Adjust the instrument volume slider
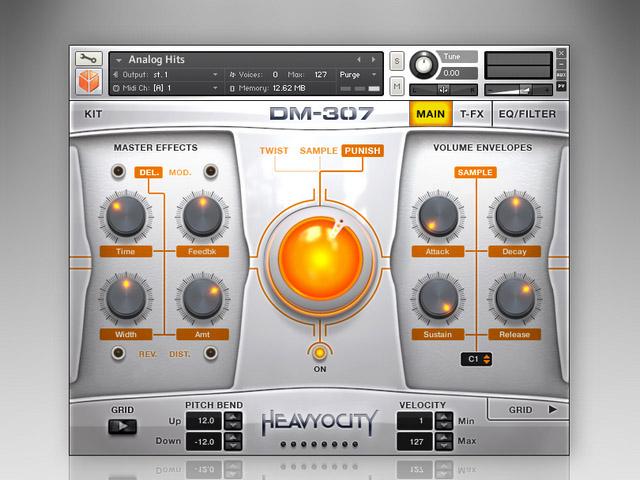640x480 pixels. (518, 89)
